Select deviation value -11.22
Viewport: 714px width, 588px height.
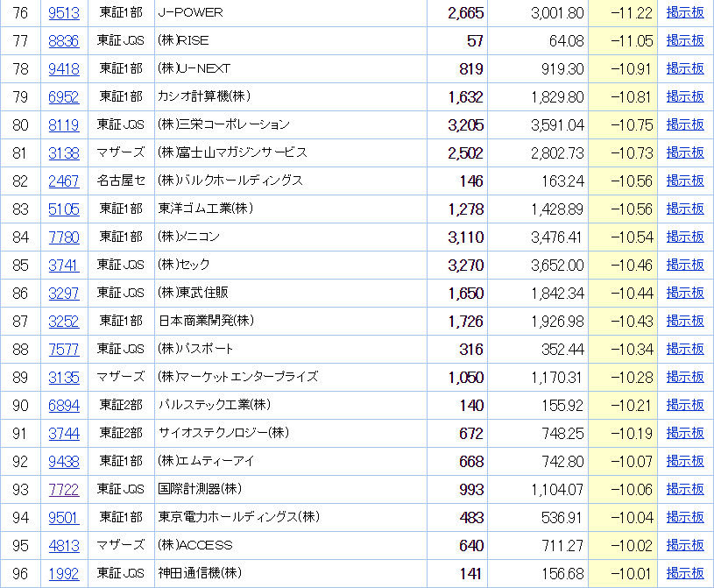pos(632,13)
